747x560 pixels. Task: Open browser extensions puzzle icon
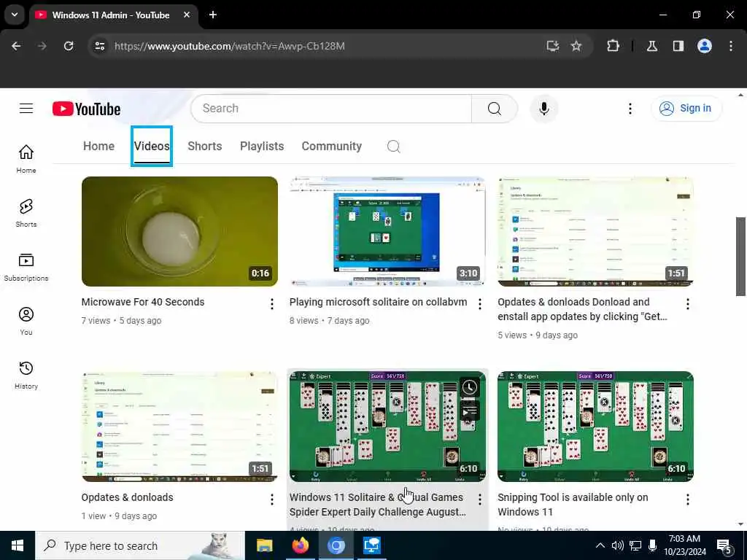613,46
